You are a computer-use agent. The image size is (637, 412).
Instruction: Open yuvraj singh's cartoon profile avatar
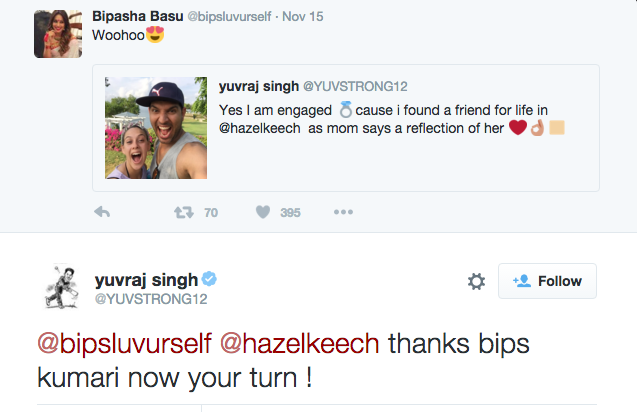(x=62, y=287)
